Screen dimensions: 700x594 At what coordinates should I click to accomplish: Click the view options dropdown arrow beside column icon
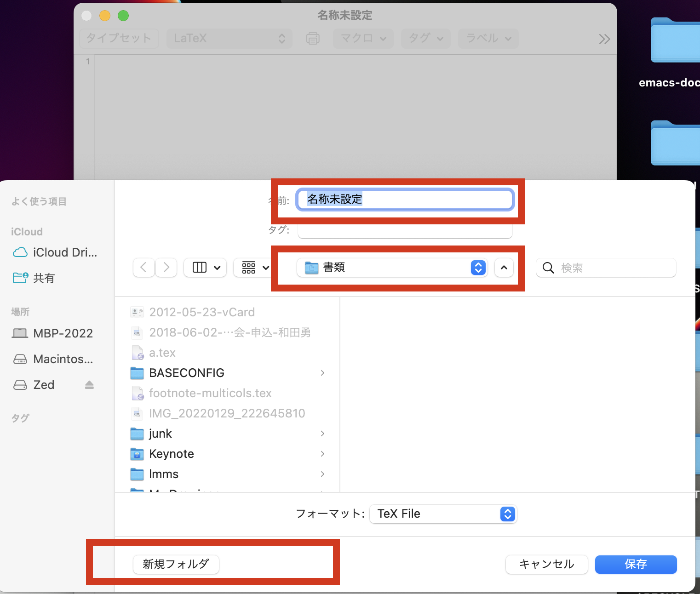click(x=217, y=268)
